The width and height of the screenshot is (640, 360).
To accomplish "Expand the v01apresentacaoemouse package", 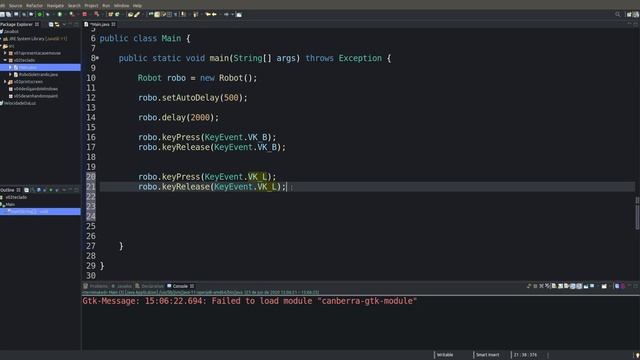I will [5, 53].
